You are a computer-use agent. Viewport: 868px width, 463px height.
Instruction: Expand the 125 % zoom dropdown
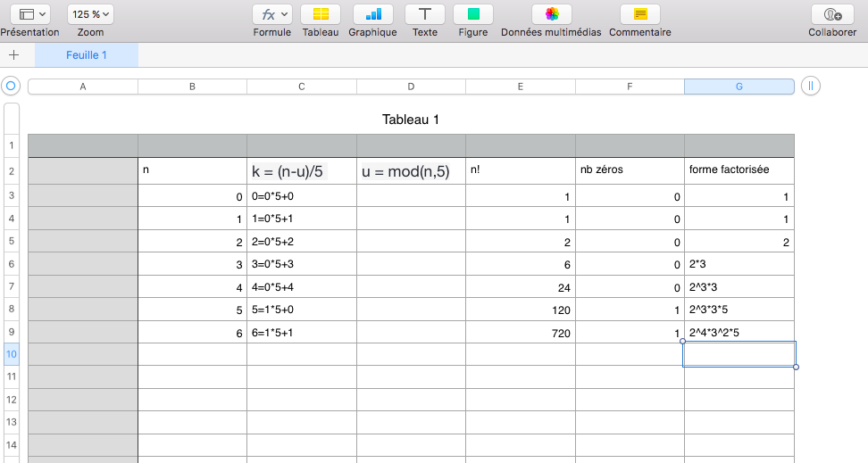pos(90,14)
